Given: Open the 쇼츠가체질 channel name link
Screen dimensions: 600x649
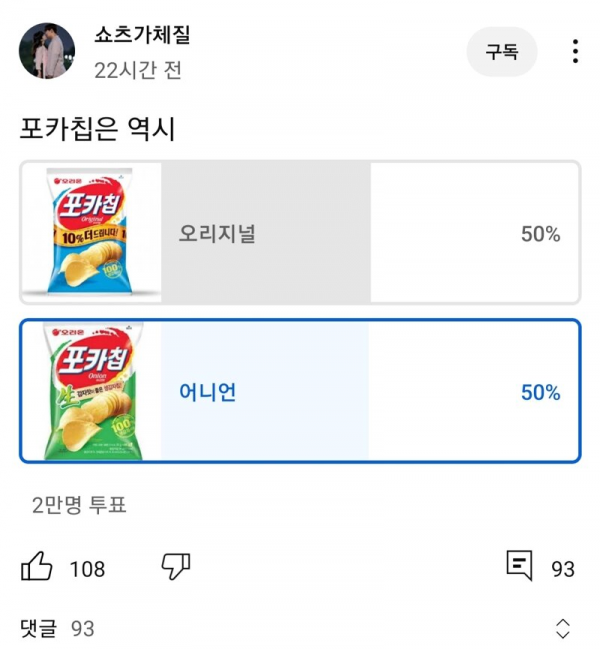Looking at the screenshot, I should point(142,36).
